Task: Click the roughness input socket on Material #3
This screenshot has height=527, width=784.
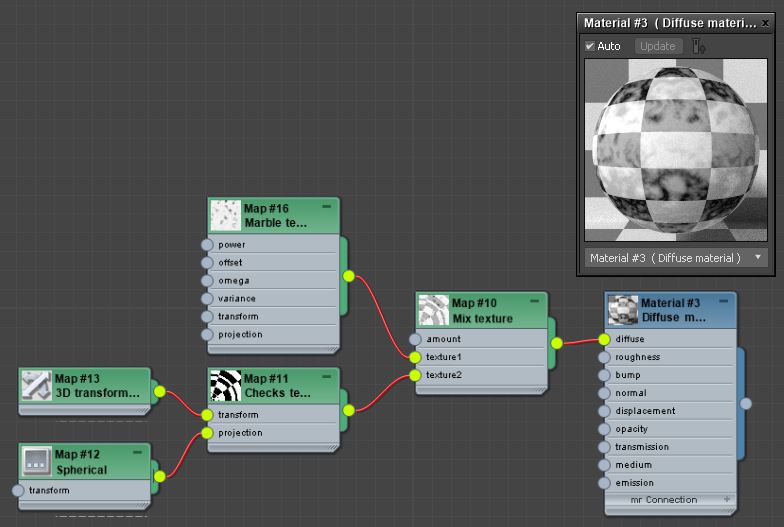Action: point(604,357)
